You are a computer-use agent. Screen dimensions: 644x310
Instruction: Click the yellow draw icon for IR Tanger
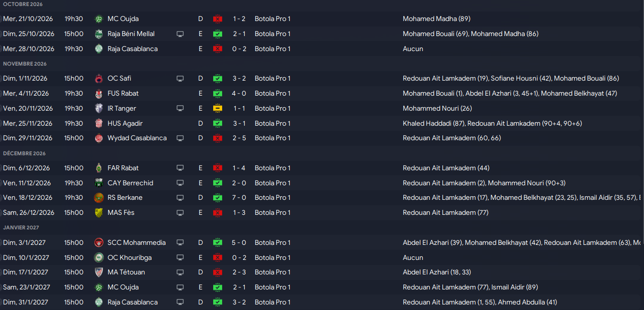click(217, 109)
